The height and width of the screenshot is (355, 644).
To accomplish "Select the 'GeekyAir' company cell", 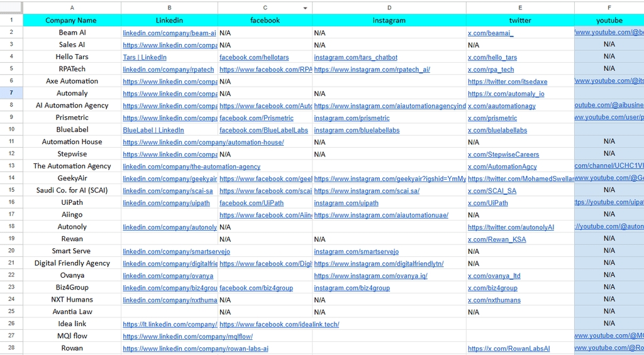I will (72, 178).
